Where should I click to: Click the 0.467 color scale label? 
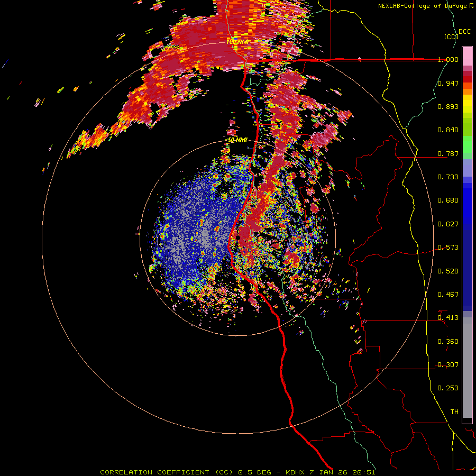[x=448, y=295]
